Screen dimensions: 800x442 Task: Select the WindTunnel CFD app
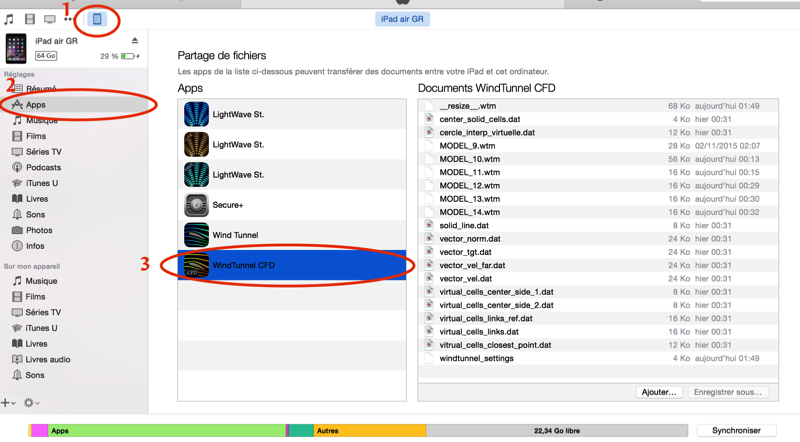pos(292,265)
